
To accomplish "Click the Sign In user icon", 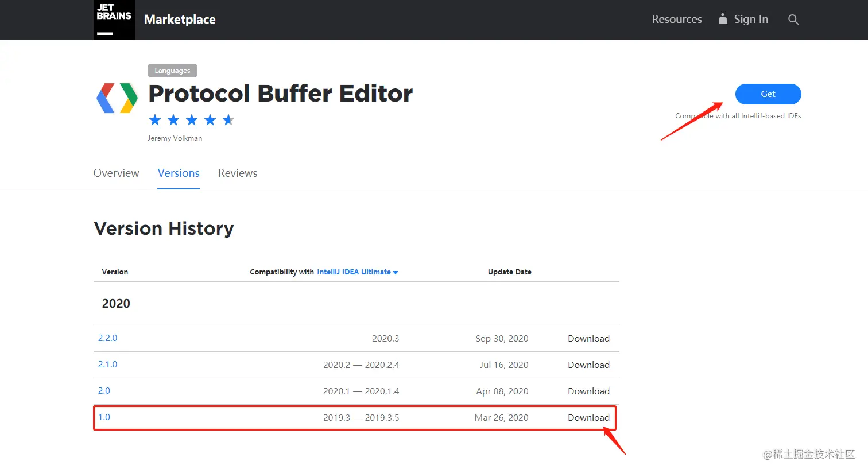I will pyautogui.click(x=723, y=19).
